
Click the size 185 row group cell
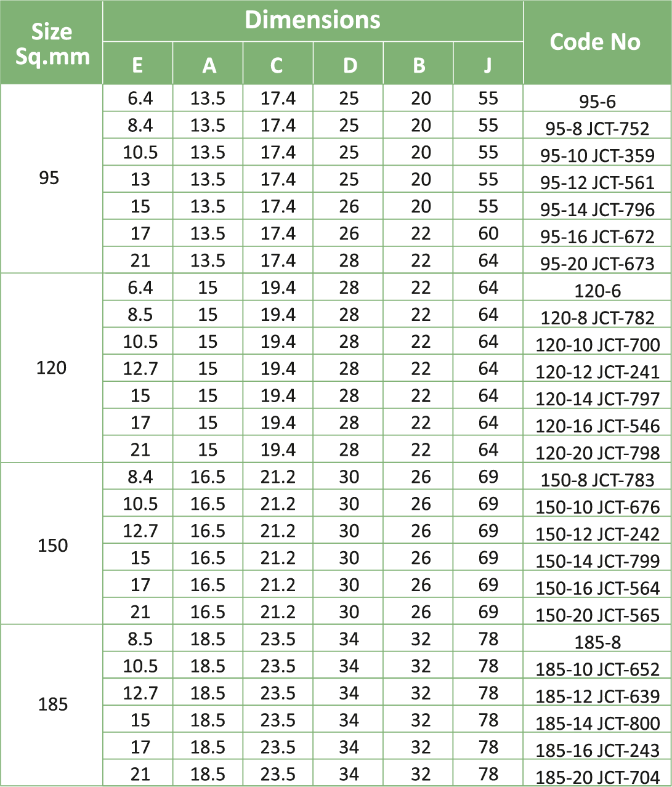tap(52, 704)
